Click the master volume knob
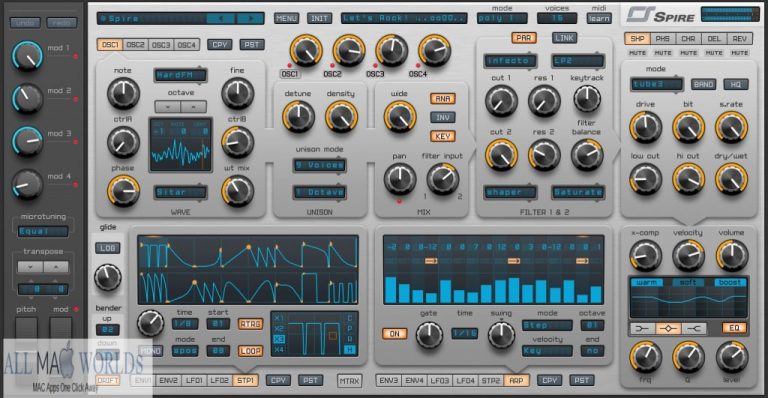Image resolution: width=768 pixels, height=398 pixels. [732, 256]
